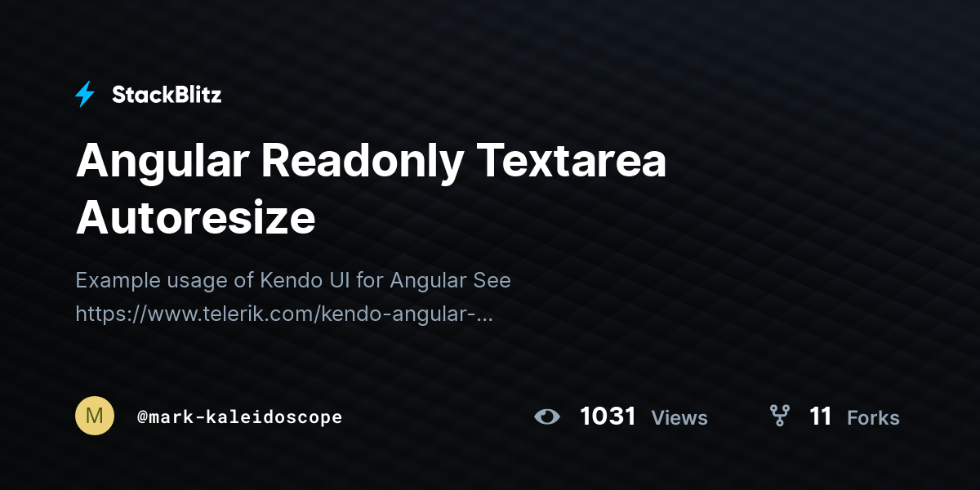The image size is (980, 490).
Task: Click the 1031 views count
Action: 608,416
